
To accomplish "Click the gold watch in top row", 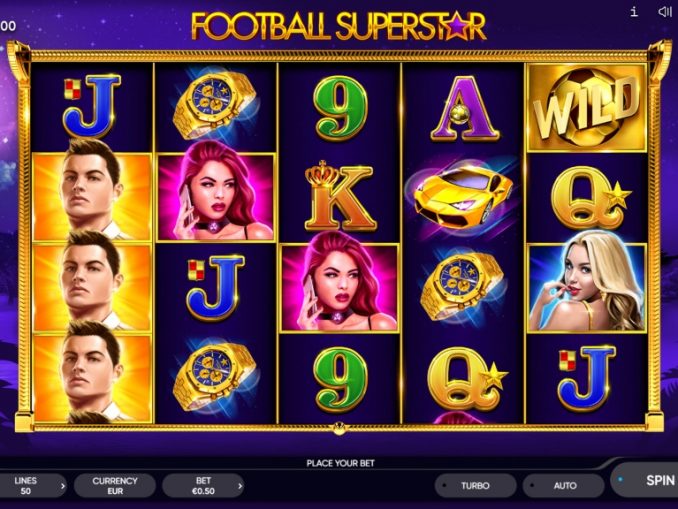I will pos(215,105).
